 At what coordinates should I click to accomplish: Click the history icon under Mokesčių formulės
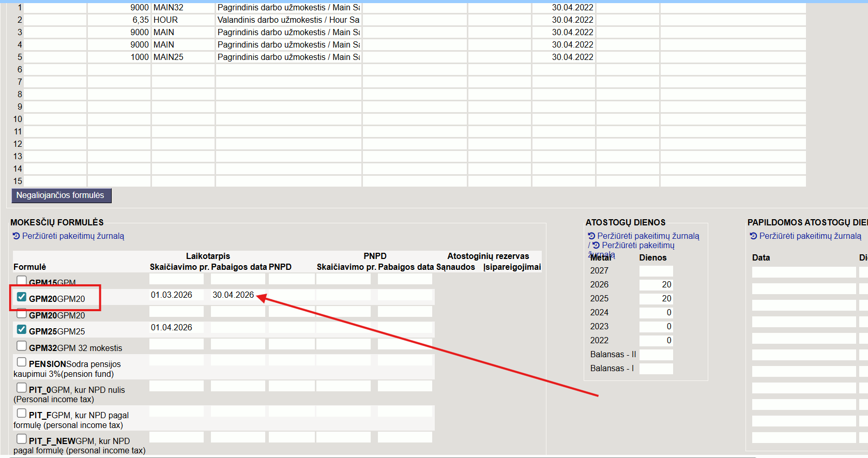pyautogui.click(x=16, y=236)
